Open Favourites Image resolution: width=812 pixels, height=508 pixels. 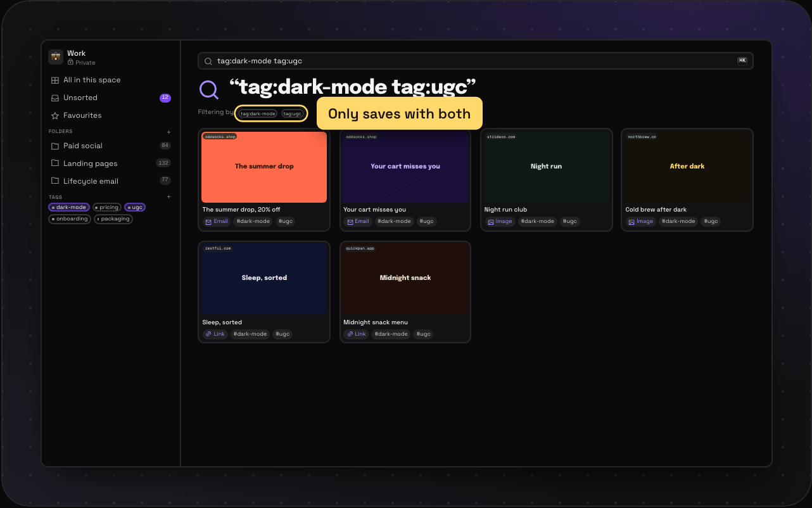tap(110, 116)
